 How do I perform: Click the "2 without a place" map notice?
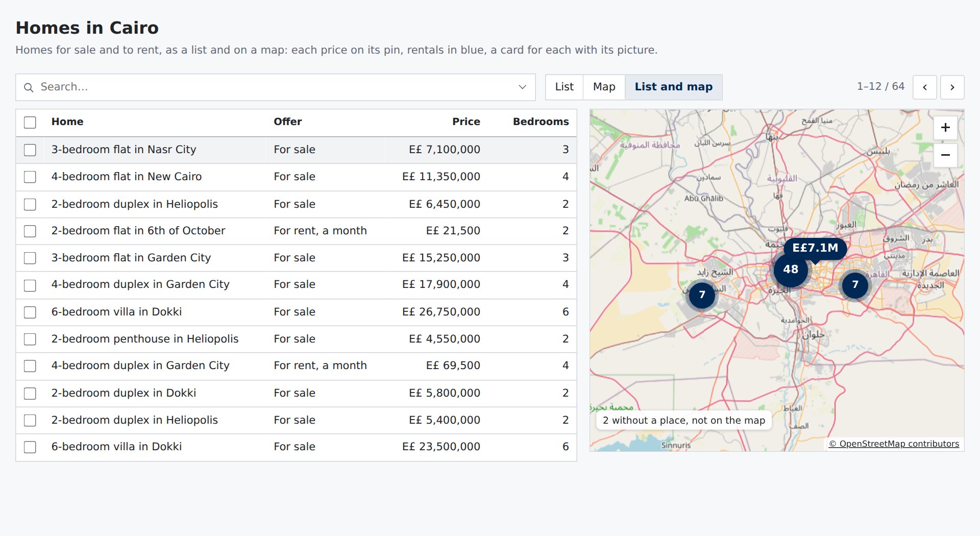tap(684, 421)
